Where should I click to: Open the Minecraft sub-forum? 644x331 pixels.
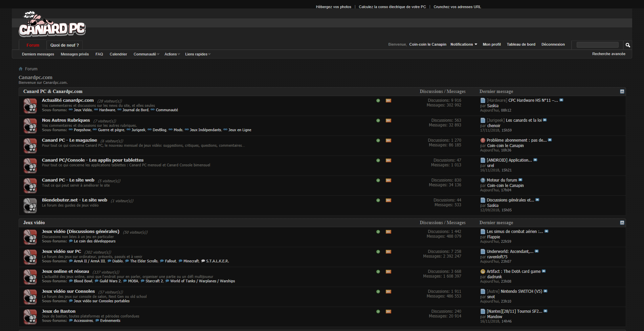tap(191, 261)
